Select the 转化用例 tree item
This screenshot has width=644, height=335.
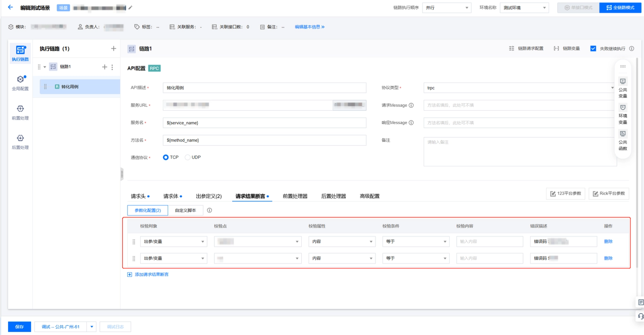[x=80, y=87]
